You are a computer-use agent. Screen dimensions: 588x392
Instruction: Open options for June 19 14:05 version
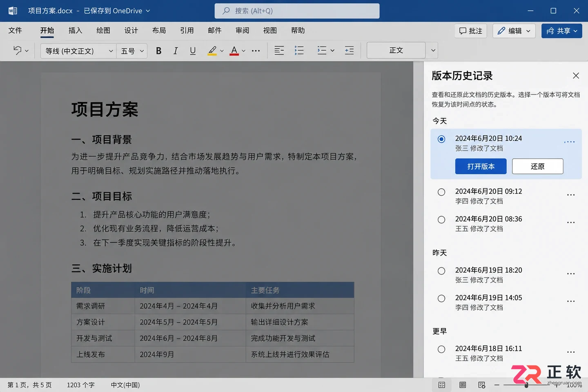click(x=571, y=301)
